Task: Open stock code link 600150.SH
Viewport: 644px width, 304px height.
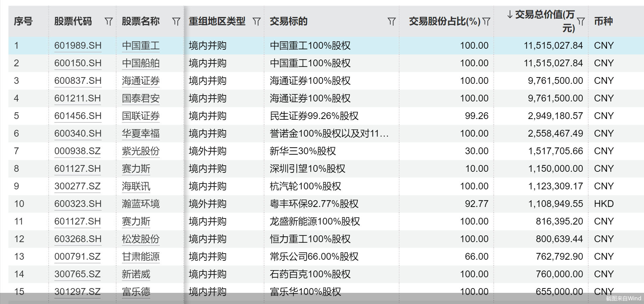Action: (x=78, y=63)
